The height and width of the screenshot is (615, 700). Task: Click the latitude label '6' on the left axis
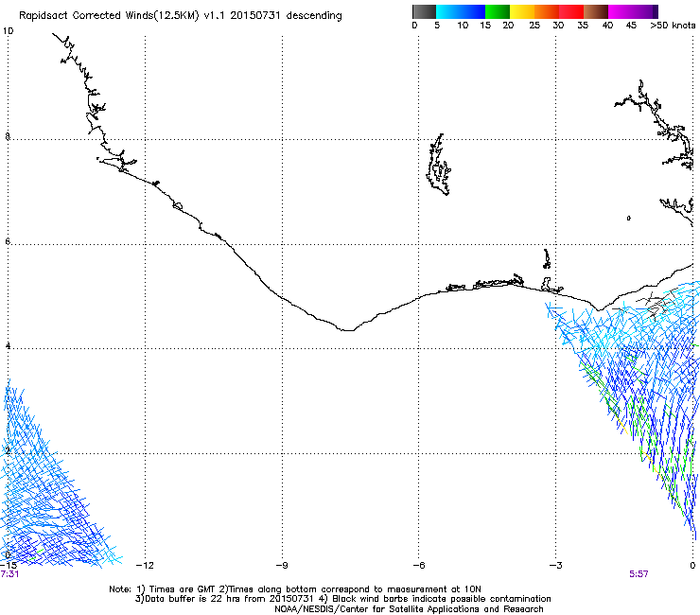pyautogui.click(x=8, y=241)
